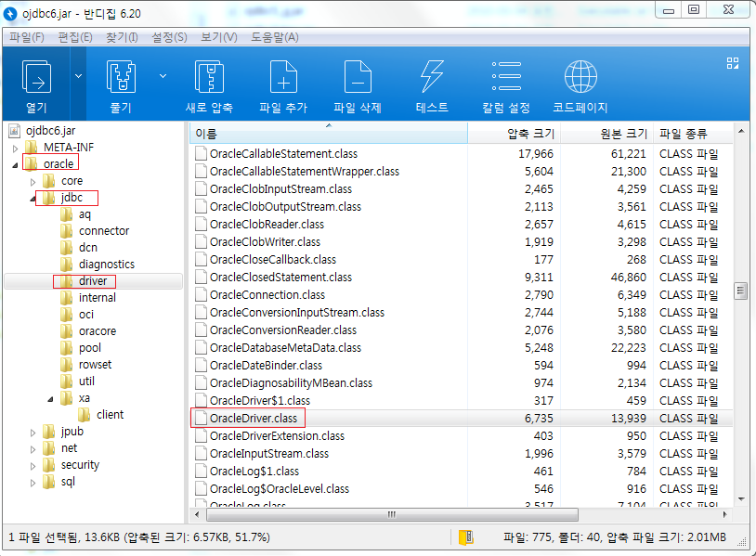The width and height of the screenshot is (756, 556).
Task: Click the horizontal scrollbar thumb
Action: (392, 514)
